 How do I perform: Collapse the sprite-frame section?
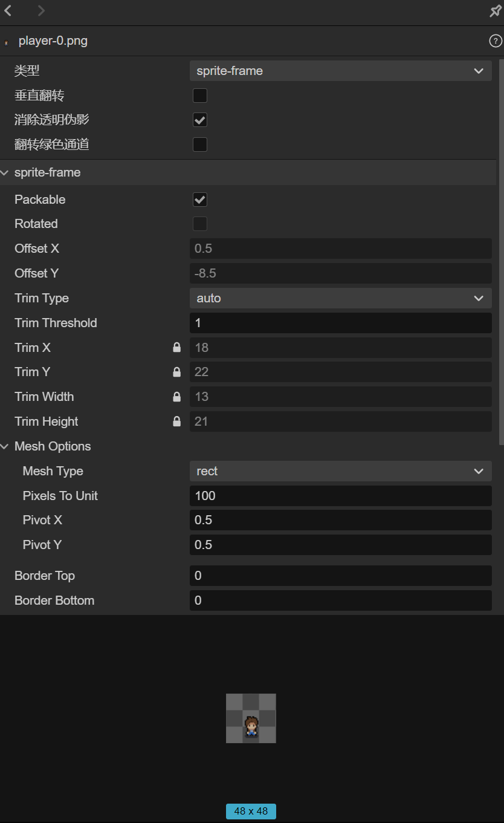5,173
